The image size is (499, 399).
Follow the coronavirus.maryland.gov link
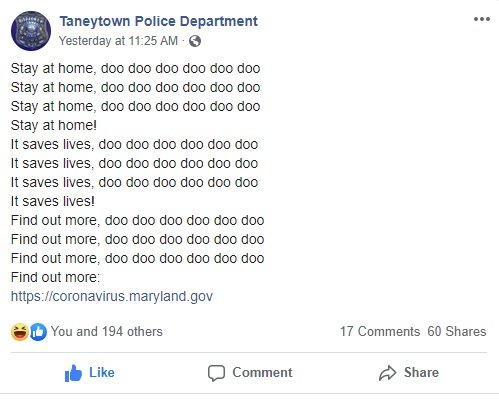pos(112,296)
